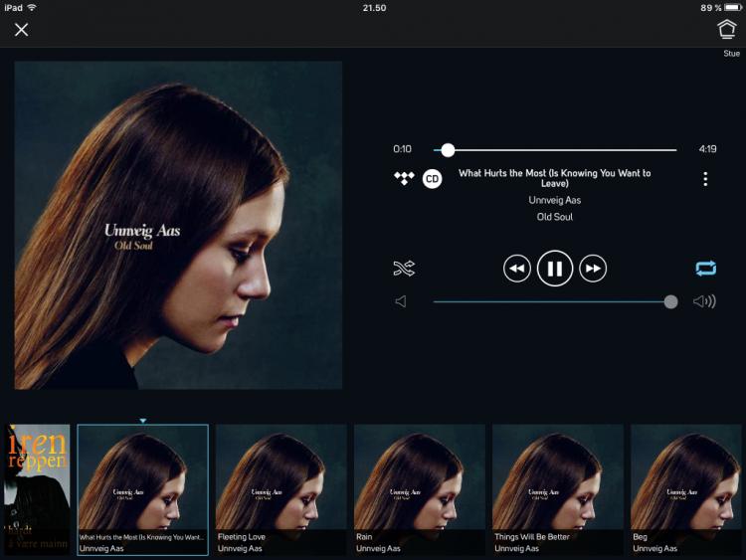This screenshot has width=746, height=560.
Task: Tap the Stue room label
Action: click(x=731, y=54)
